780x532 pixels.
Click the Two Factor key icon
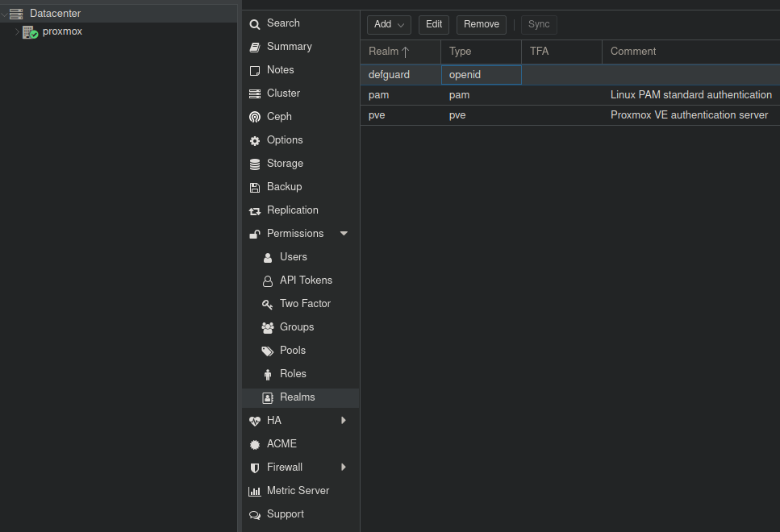click(268, 304)
